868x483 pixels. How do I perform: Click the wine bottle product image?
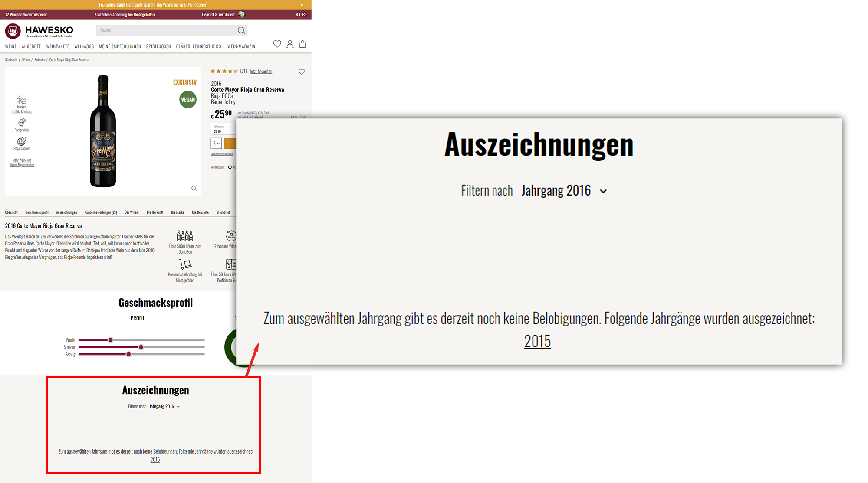point(103,131)
